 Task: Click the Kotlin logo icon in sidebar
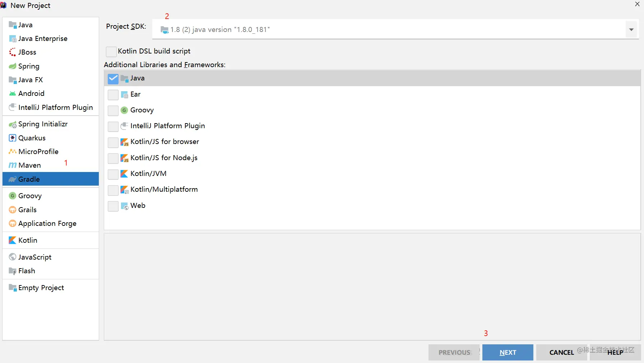13,240
